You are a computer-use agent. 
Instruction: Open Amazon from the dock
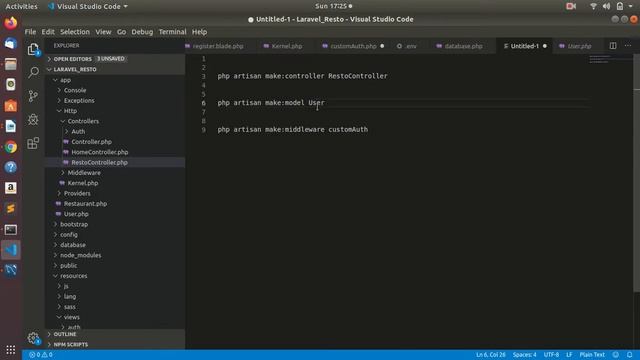11,188
